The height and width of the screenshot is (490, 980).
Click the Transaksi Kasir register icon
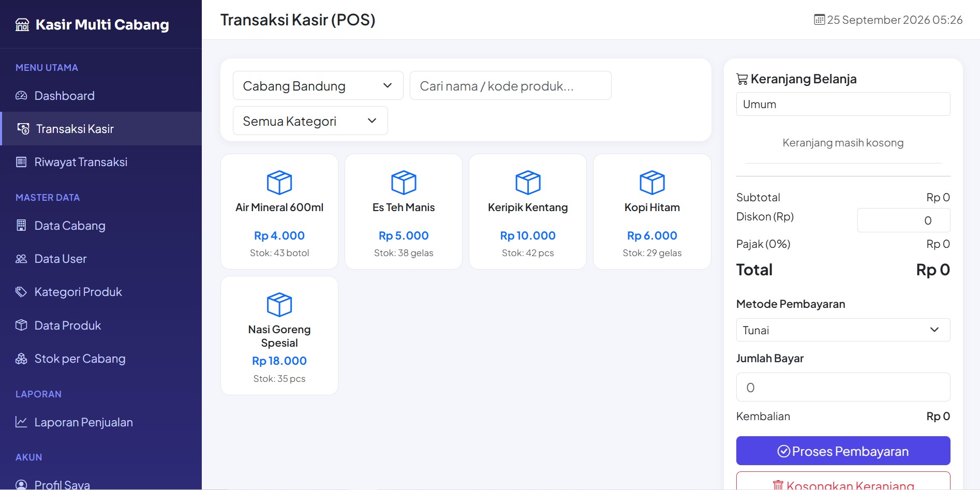(23, 129)
